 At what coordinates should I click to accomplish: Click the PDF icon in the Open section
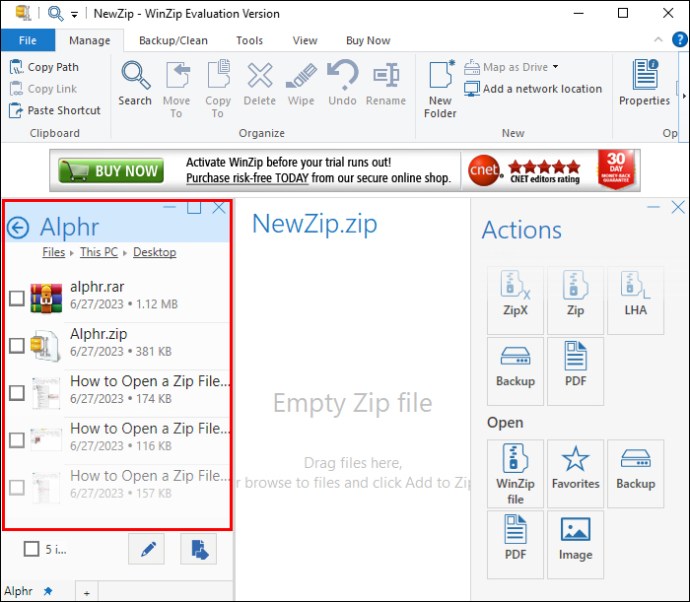click(515, 544)
